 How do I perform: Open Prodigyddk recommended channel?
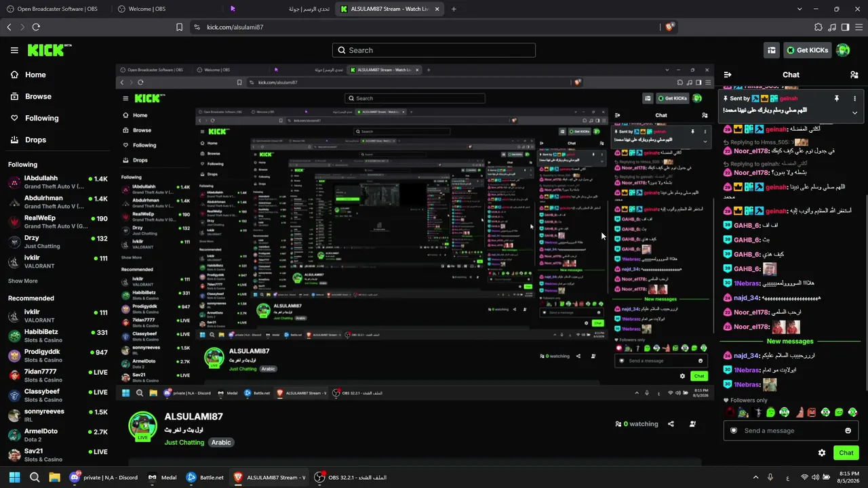(58, 356)
